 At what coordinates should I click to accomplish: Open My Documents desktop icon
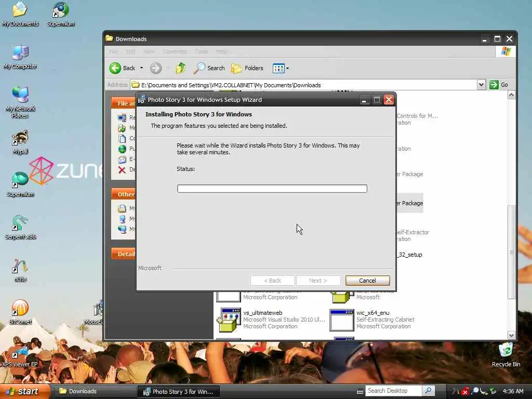tap(20, 14)
